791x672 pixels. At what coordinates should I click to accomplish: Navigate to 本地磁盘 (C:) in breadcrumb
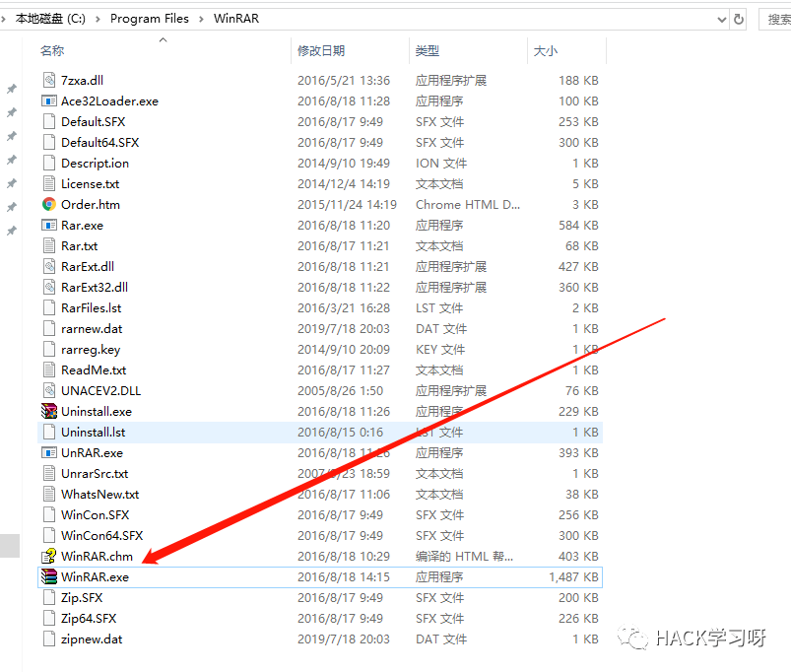(50, 19)
